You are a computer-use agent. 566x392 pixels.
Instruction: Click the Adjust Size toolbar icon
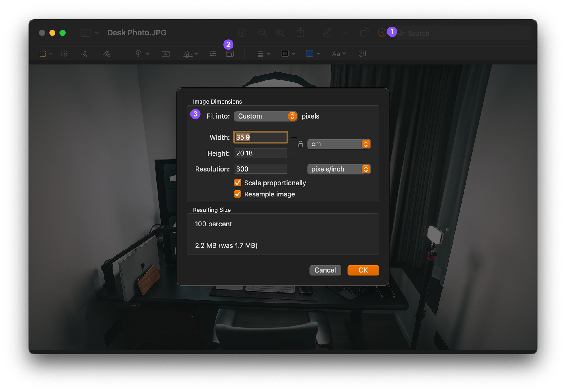pos(230,54)
